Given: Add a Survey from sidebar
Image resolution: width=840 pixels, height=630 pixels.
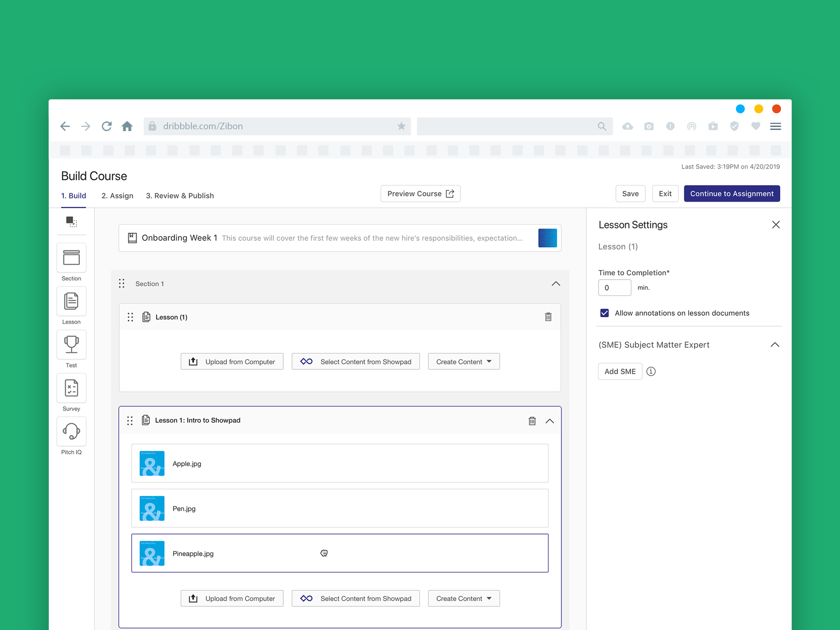Looking at the screenshot, I should coord(71,388).
